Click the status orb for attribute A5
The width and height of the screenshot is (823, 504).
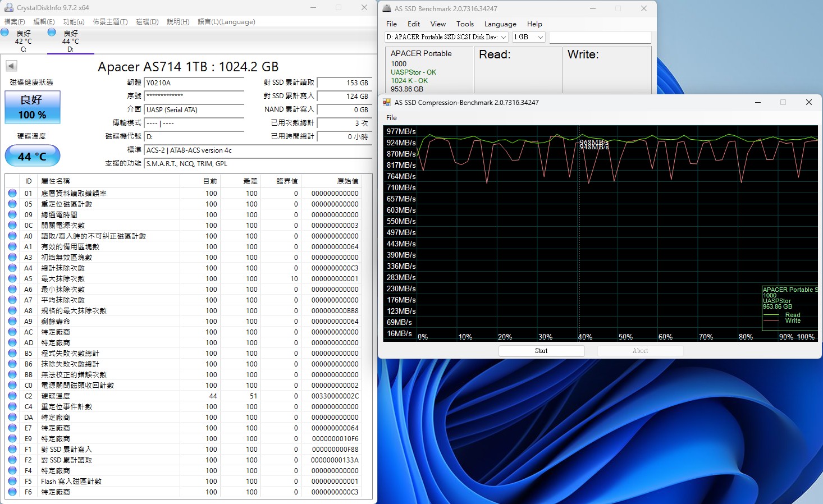click(x=12, y=278)
